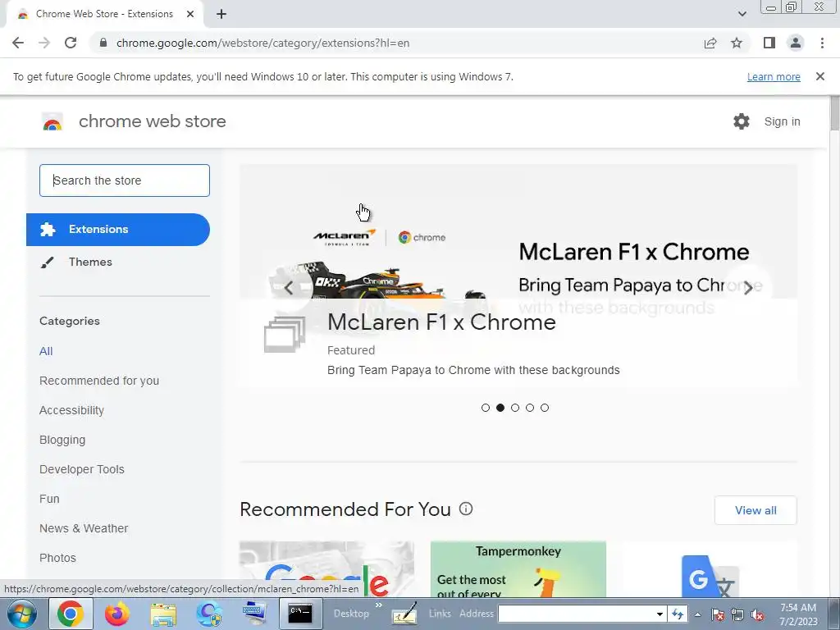Click the network status tray icon

[737, 614]
